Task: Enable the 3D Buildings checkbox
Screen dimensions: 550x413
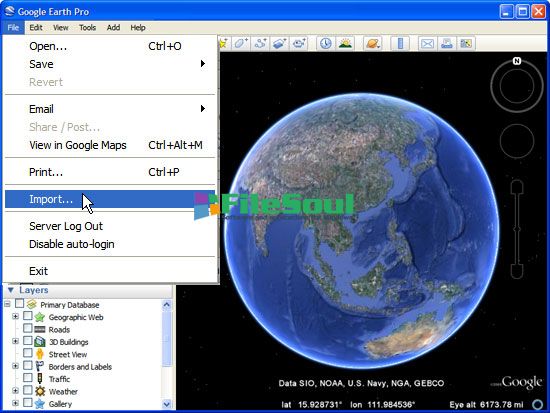Action: coord(28,340)
